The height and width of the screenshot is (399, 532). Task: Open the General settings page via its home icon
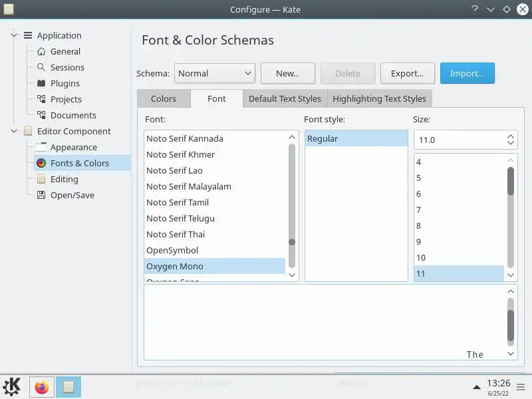point(41,52)
